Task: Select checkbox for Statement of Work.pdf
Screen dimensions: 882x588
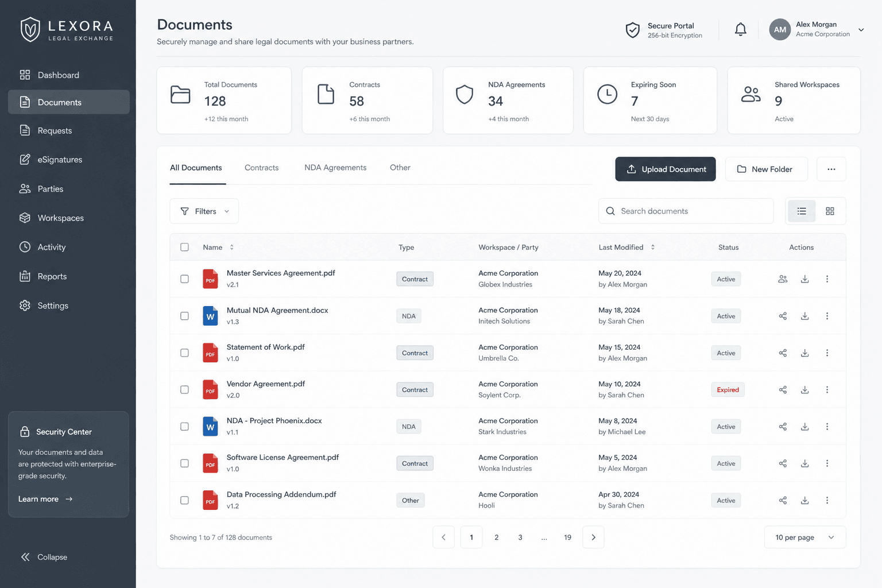Action: (x=184, y=353)
